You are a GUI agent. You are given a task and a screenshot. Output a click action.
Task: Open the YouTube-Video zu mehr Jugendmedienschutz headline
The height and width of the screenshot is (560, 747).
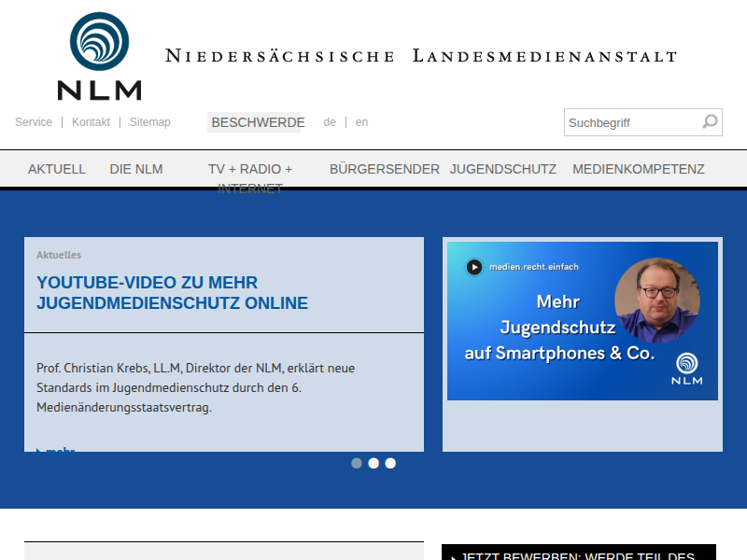(x=172, y=293)
